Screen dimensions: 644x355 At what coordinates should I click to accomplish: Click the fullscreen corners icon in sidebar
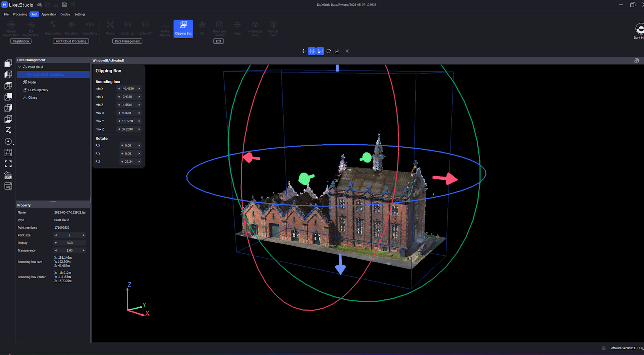point(8,164)
